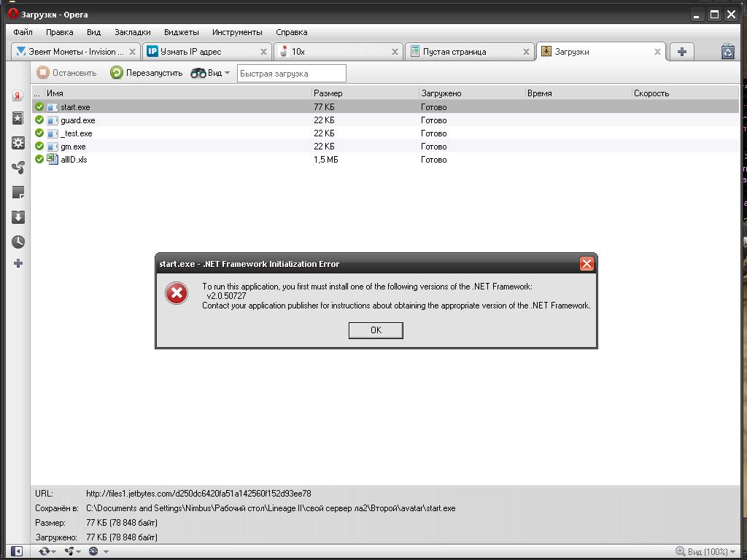This screenshot has height=560, width=747.
Task: Click the Excel file icon of allID.xls
Action: [x=53, y=159]
